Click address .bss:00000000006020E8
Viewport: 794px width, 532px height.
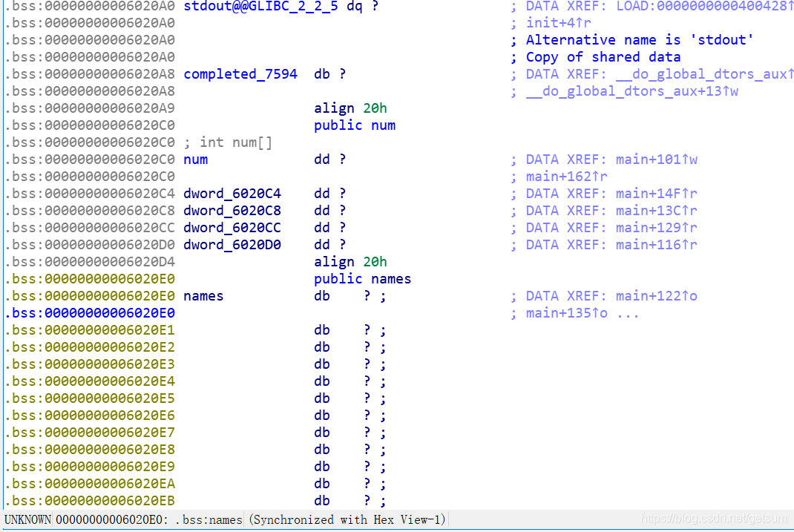point(90,450)
